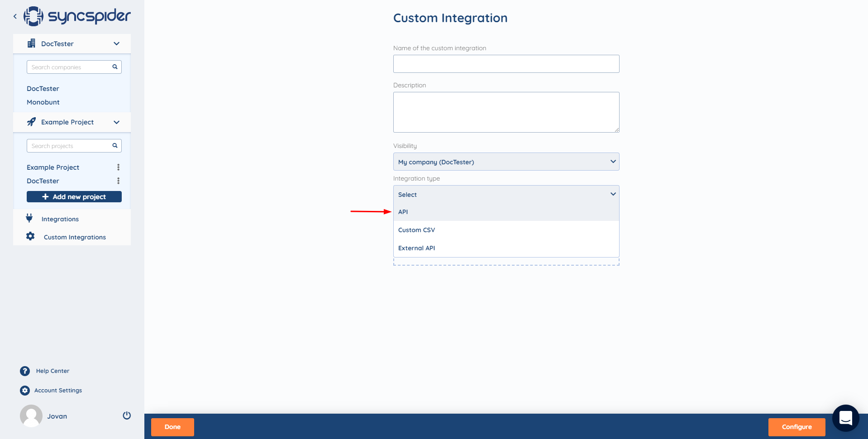Click the SyncSpider logo

77,16
